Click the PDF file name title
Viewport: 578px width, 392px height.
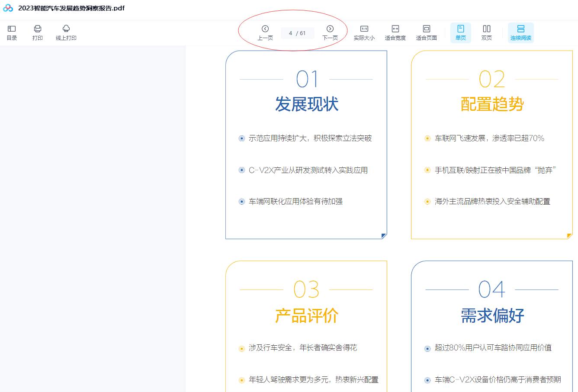71,8
